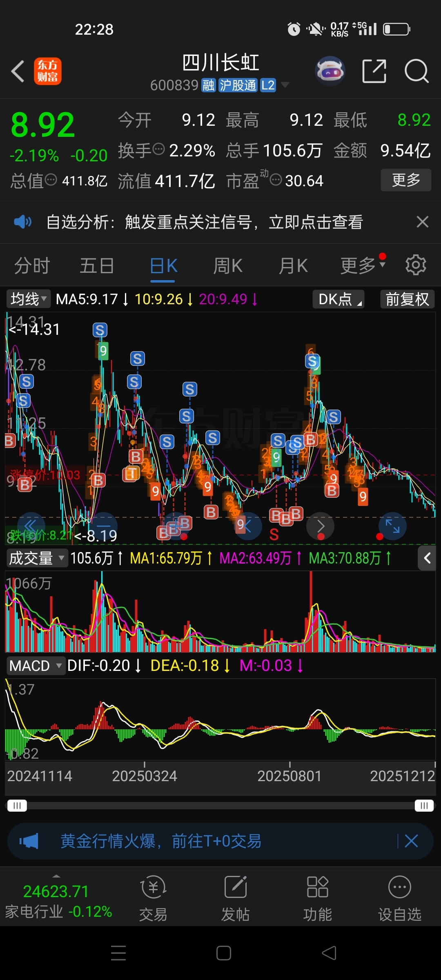Viewport: 441px width, 980px height.
Task: Select the 日K tab
Action: coord(163,266)
